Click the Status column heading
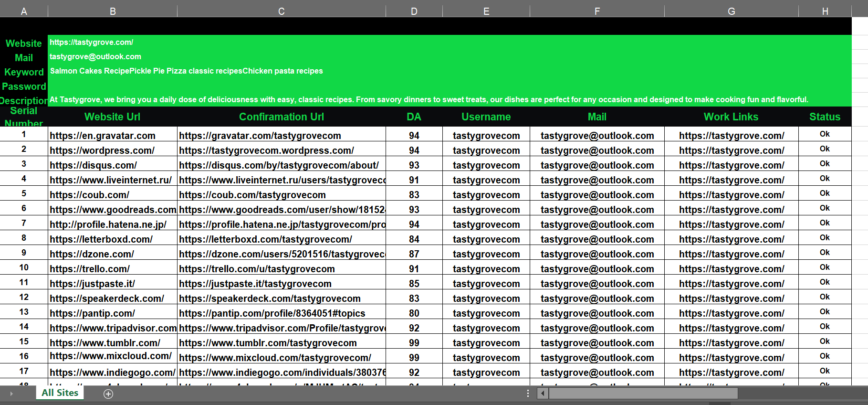The image size is (868, 405). tap(825, 117)
